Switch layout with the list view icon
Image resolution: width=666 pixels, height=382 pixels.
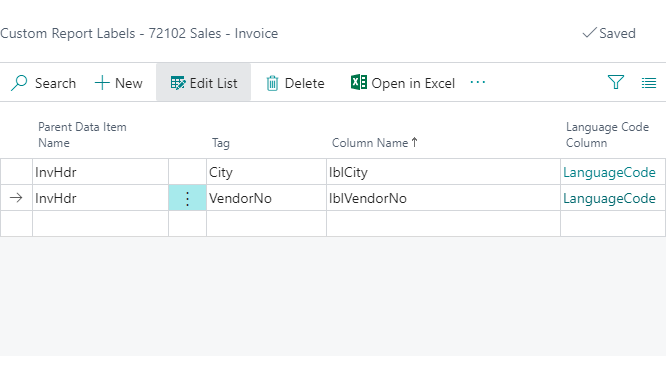click(649, 83)
